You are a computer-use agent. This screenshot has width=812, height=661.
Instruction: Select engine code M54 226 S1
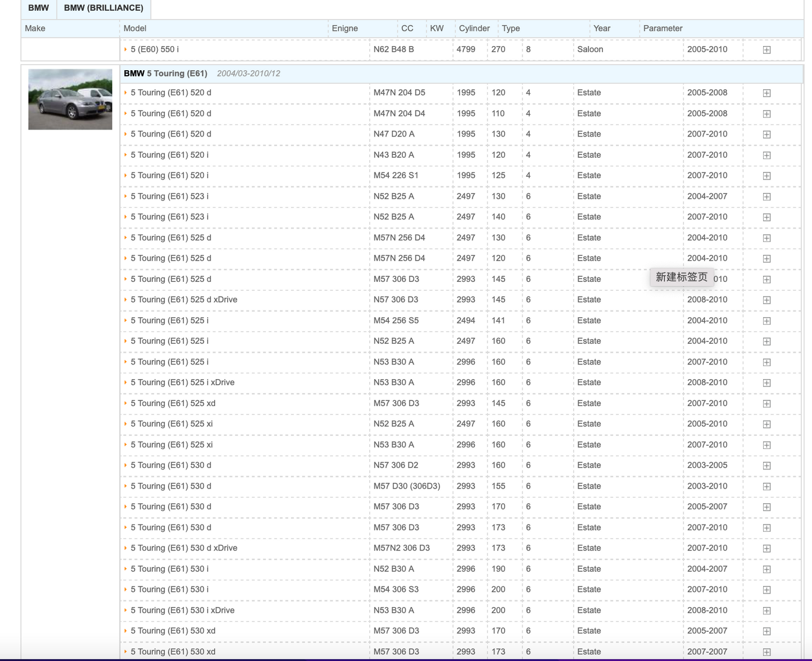click(x=396, y=176)
